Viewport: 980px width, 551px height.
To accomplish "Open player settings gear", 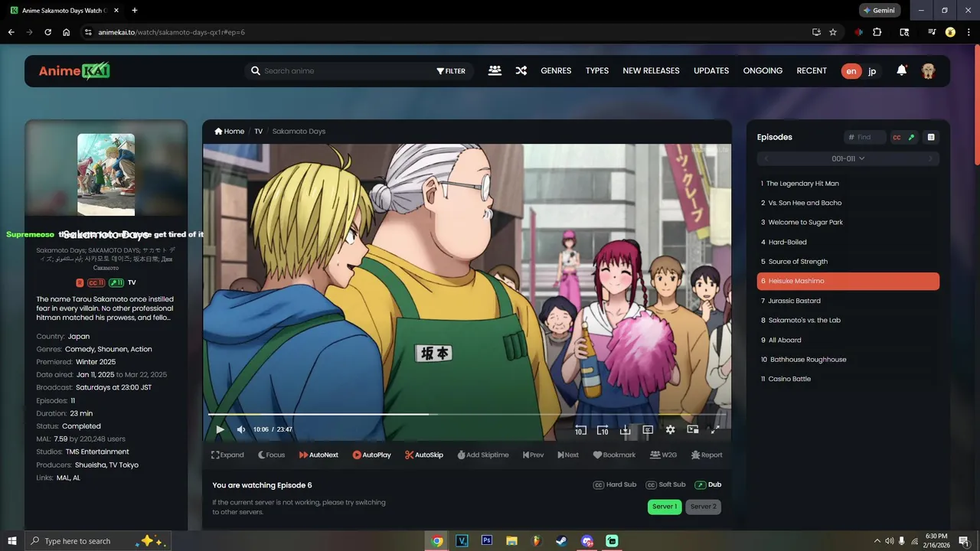I will click(671, 430).
